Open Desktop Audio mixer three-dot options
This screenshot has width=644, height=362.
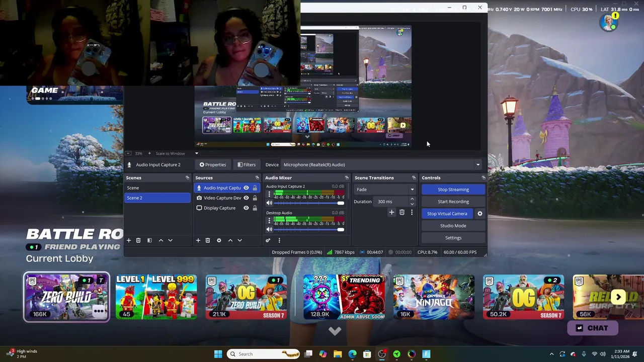[269, 220]
